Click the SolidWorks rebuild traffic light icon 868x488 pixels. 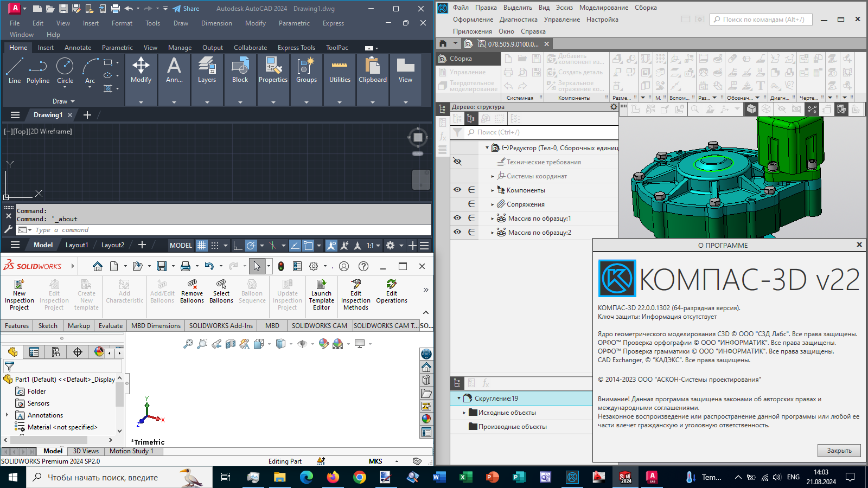click(x=281, y=266)
